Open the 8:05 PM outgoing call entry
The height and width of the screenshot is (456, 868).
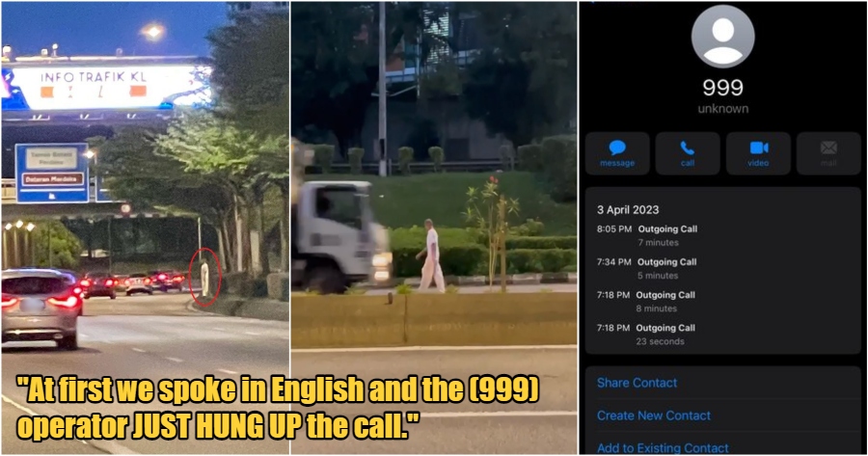pos(723,235)
